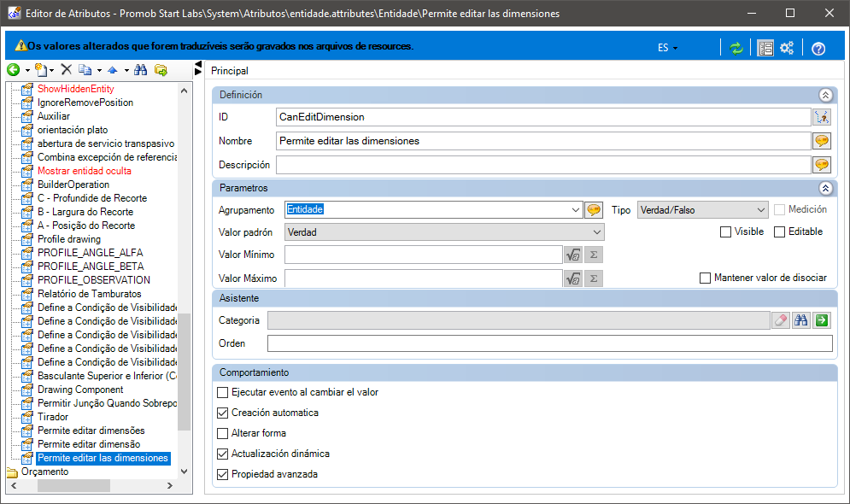Click translation bubble icon next to Descripción

(822, 165)
